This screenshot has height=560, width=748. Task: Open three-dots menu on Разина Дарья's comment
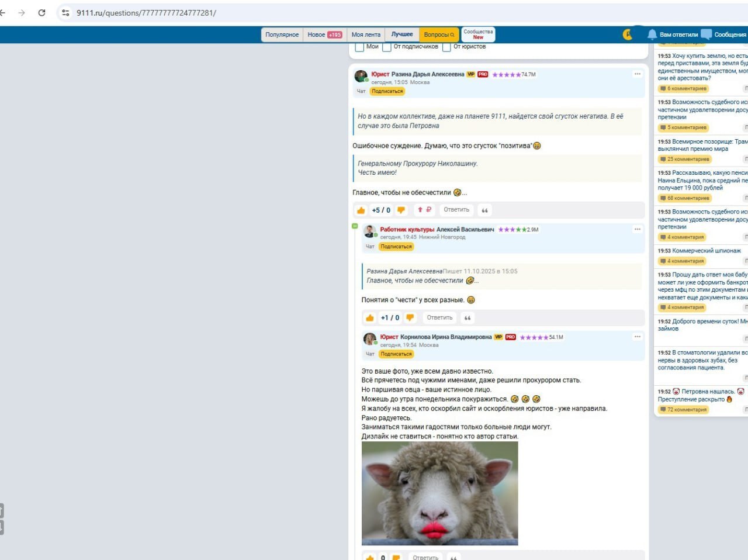[x=637, y=74]
